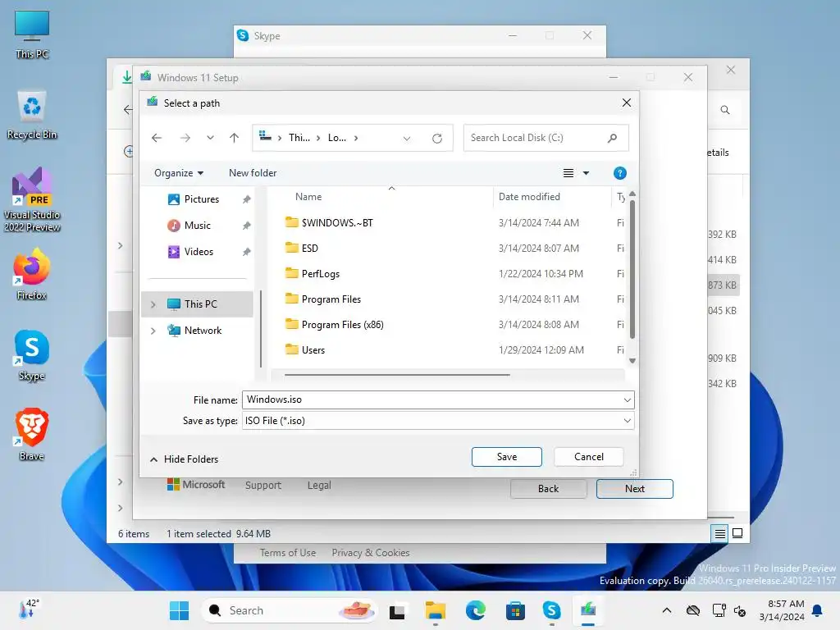Open Privacy & Cookies in Skype window

[x=370, y=553]
